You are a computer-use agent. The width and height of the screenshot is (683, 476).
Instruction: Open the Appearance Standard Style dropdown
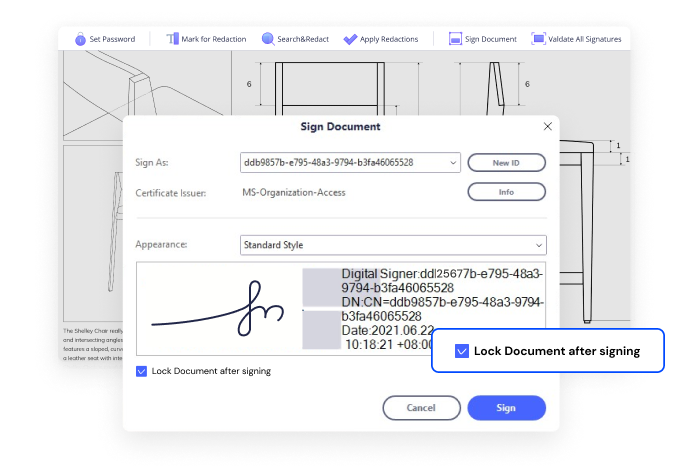[393, 245]
